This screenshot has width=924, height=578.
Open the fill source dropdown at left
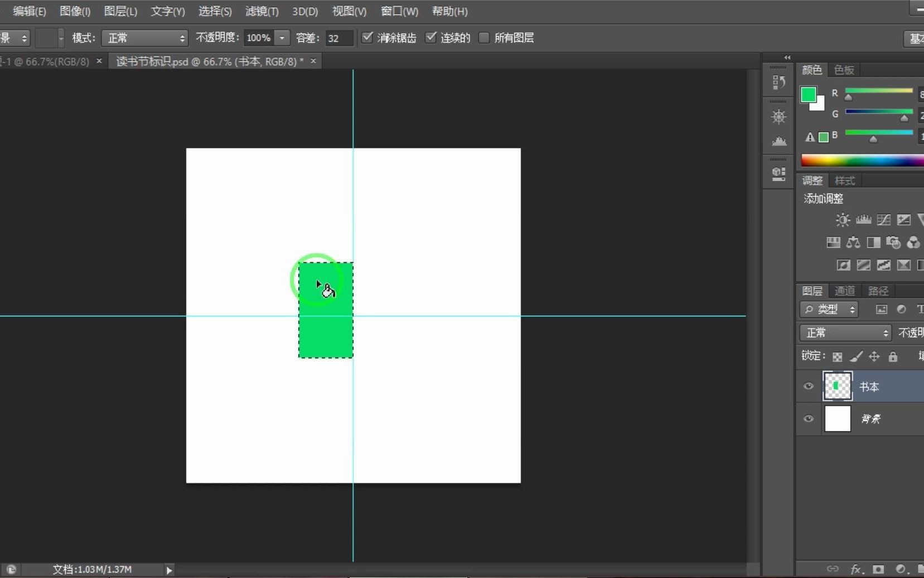[14, 38]
